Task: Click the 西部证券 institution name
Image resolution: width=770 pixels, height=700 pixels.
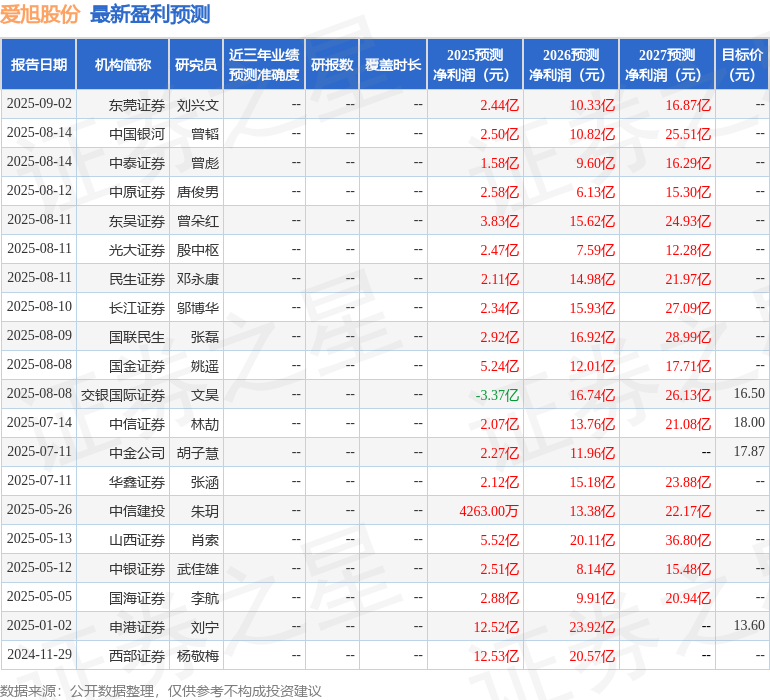Action: [137, 656]
